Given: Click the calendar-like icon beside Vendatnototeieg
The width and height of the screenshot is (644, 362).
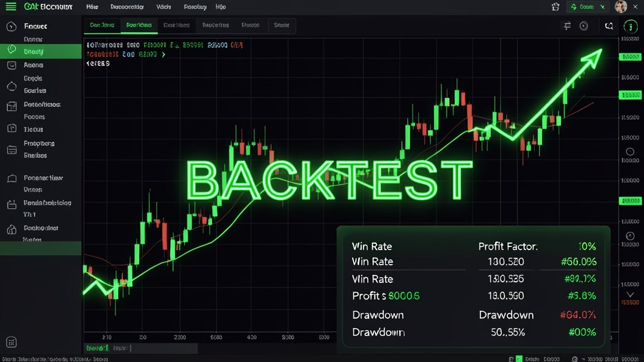Looking at the screenshot, I should 11,204.
